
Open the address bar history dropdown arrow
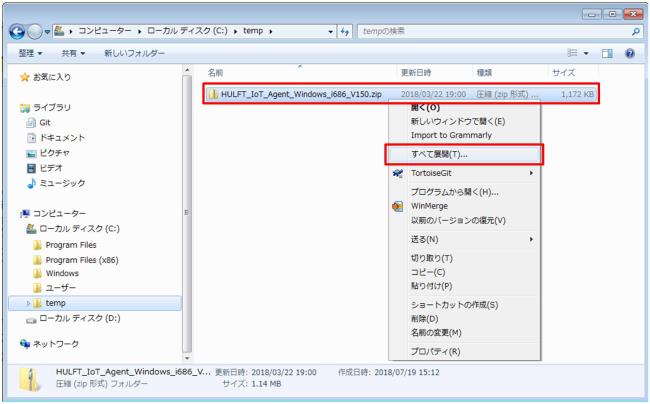[x=333, y=32]
